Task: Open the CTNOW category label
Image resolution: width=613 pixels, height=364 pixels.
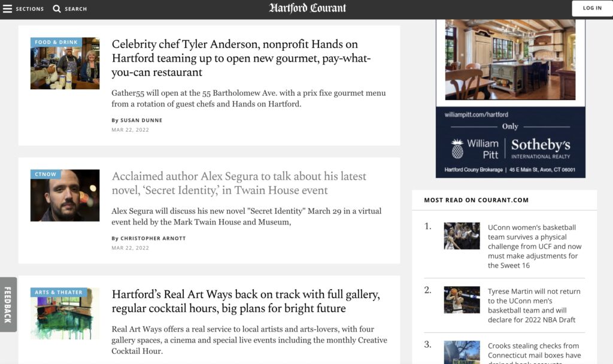Action: point(45,174)
